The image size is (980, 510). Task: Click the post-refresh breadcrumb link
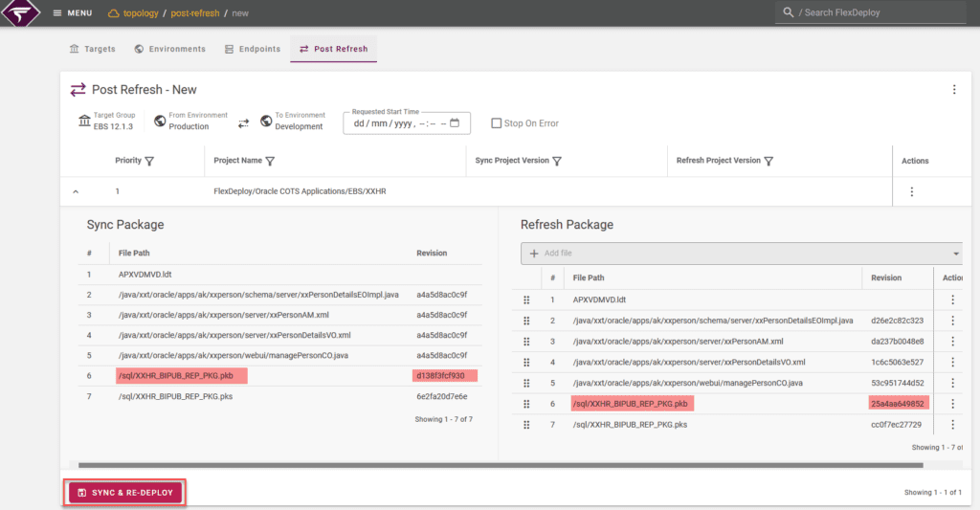click(195, 13)
